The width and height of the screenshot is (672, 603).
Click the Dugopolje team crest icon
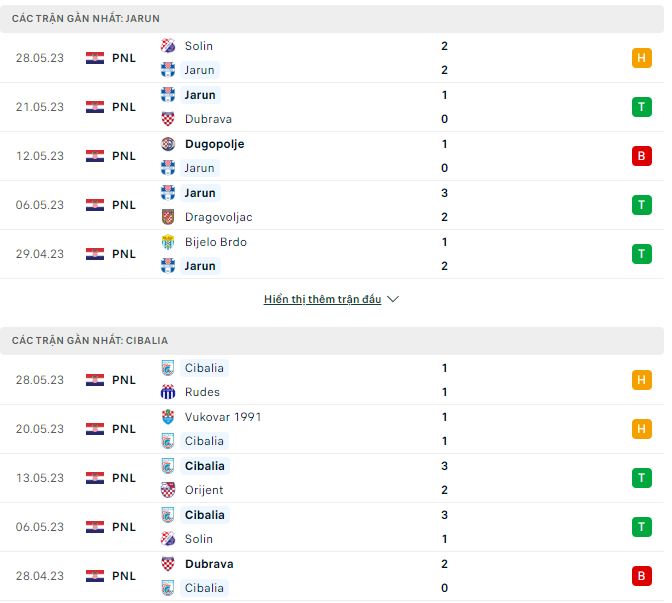click(x=168, y=144)
